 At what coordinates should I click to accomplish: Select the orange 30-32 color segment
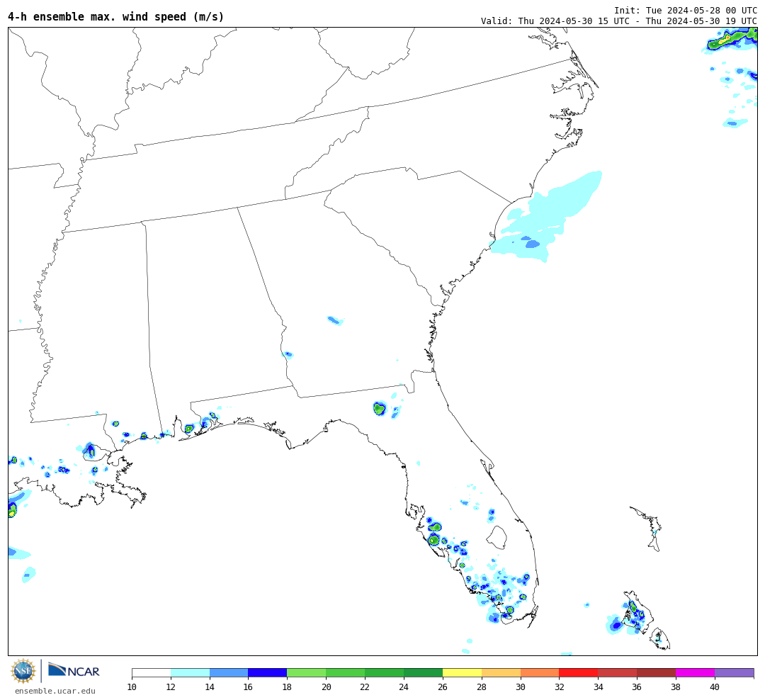pyautogui.click(x=540, y=673)
